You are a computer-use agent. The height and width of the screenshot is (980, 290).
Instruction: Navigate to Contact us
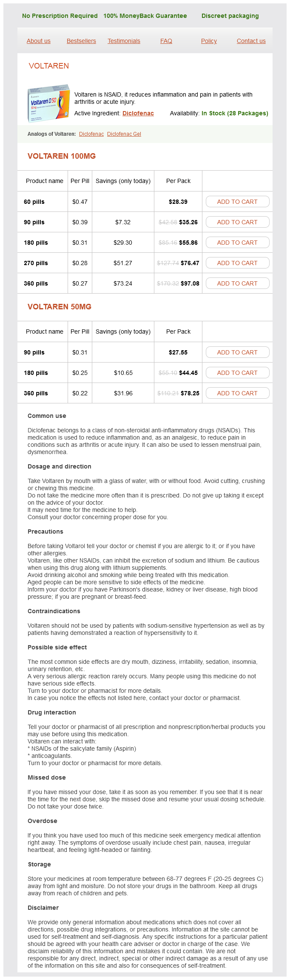[251, 41]
